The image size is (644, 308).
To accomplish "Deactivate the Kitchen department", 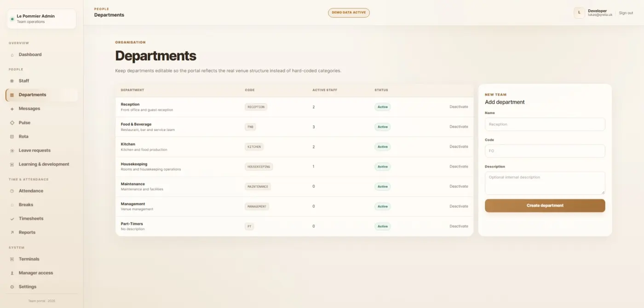I will click(459, 146).
